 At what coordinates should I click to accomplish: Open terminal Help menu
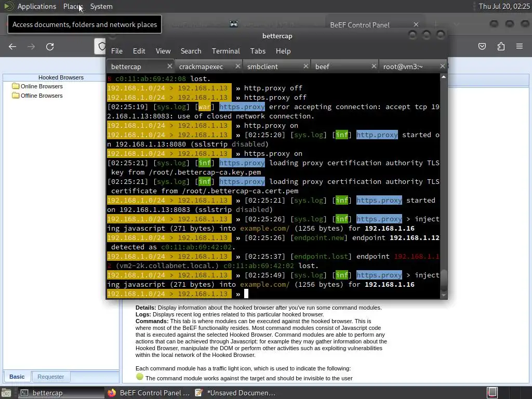pyautogui.click(x=283, y=51)
